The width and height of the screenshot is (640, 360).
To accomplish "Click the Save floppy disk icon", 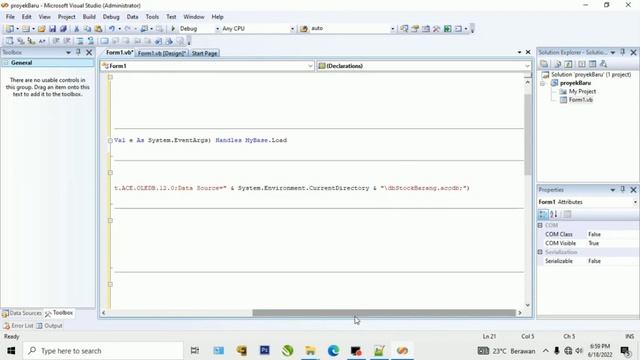I will click(x=52, y=29).
